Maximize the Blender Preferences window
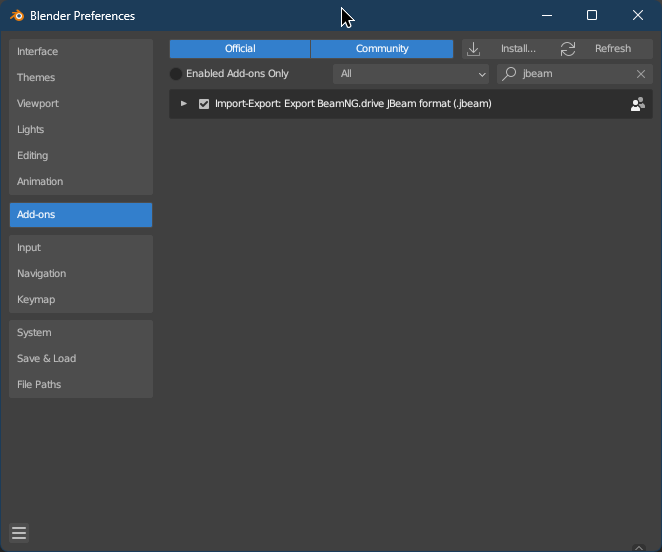Viewport: 662px width, 552px height. pos(592,16)
